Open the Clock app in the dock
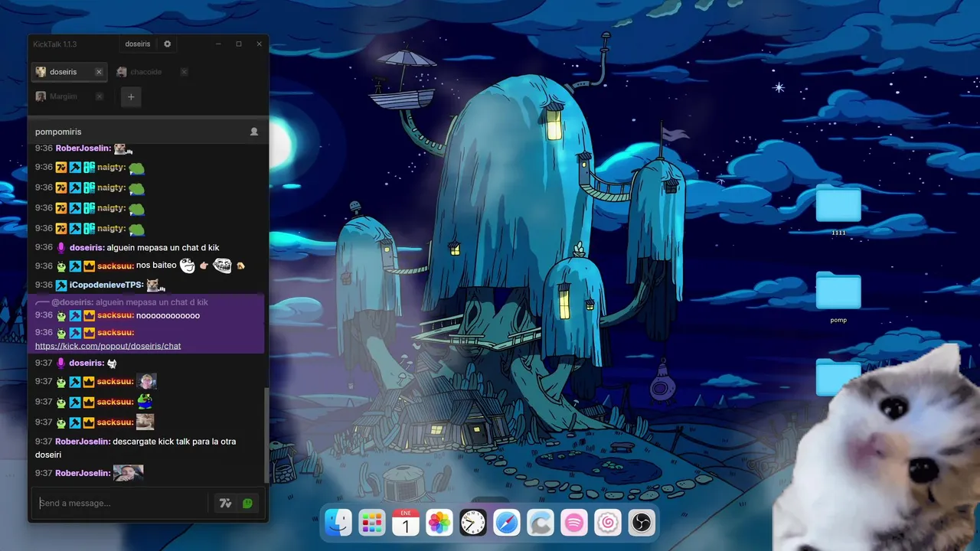The width and height of the screenshot is (980, 551). pyautogui.click(x=473, y=523)
